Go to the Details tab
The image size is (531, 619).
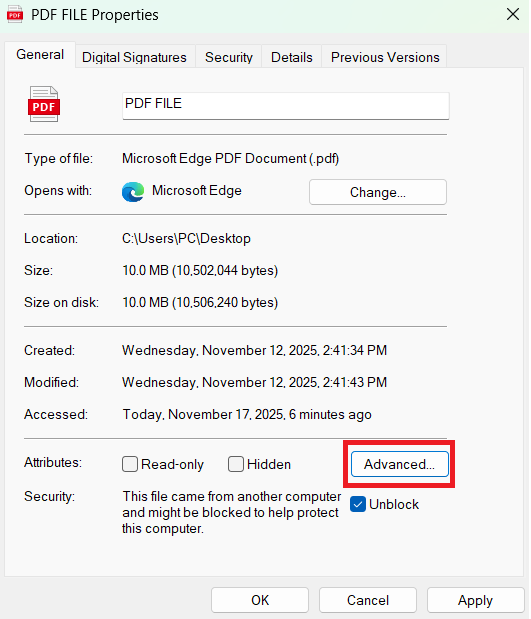pos(291,57)
